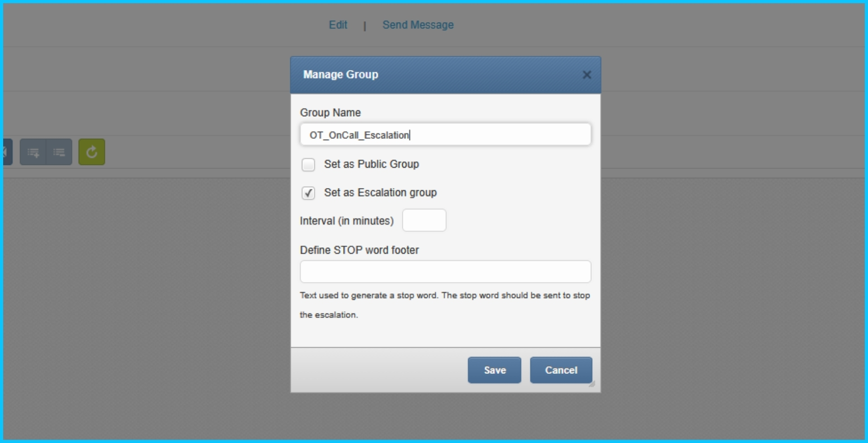The image size is (868, 443).
Task: Open the Send Message link
Action: tap(418, 25)
